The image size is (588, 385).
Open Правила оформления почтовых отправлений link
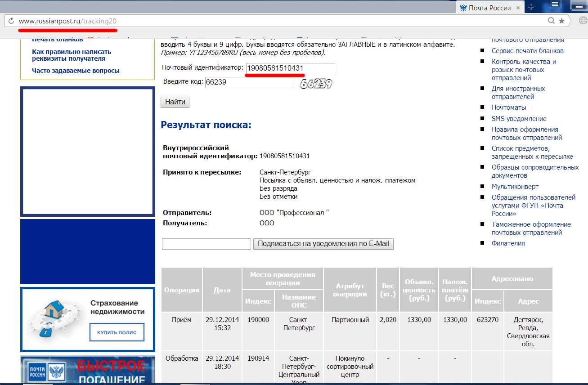tap(527, 134)
